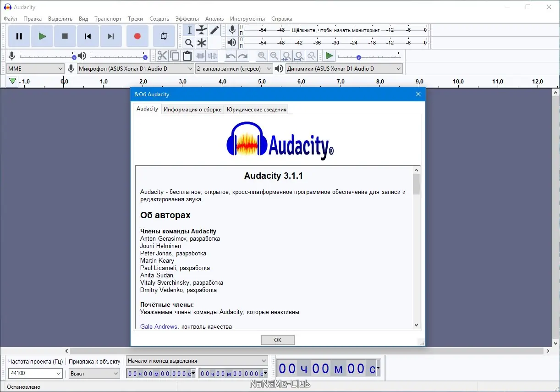The height and width of the screenshot is (392, 560).
Task: Click Fit project to width icon
Action: click(x=299, y=56)
